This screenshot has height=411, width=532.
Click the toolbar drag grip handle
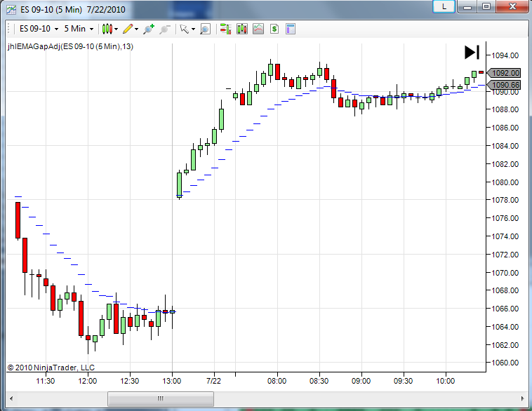tap(9, 29)
